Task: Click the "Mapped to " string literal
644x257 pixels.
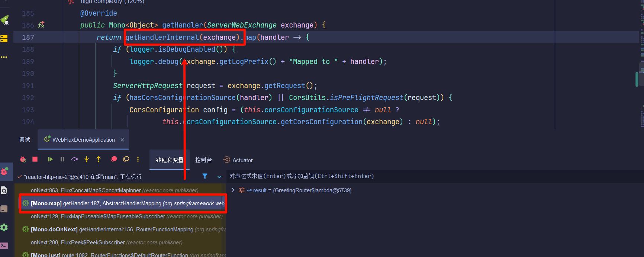Action: (x=313, y=61)
